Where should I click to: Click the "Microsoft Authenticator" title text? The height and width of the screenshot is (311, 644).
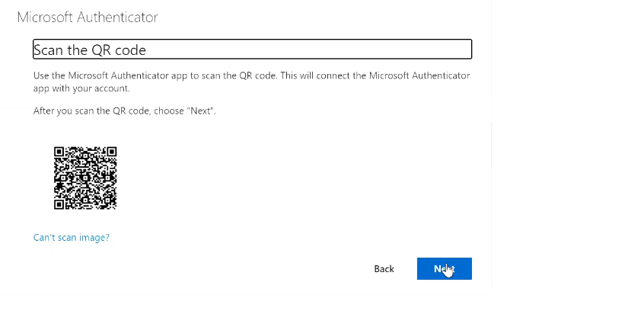(88, 18)
